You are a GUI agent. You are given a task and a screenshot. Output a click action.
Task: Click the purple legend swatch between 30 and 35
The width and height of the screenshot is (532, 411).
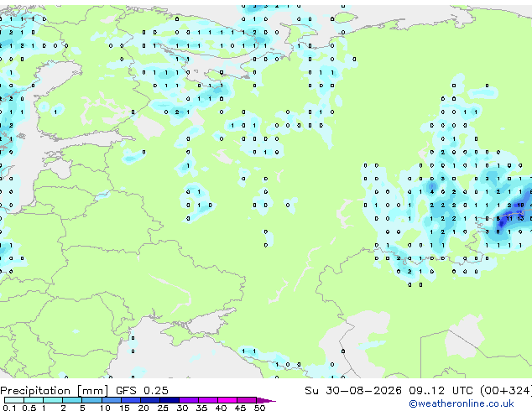click(189, 400)
